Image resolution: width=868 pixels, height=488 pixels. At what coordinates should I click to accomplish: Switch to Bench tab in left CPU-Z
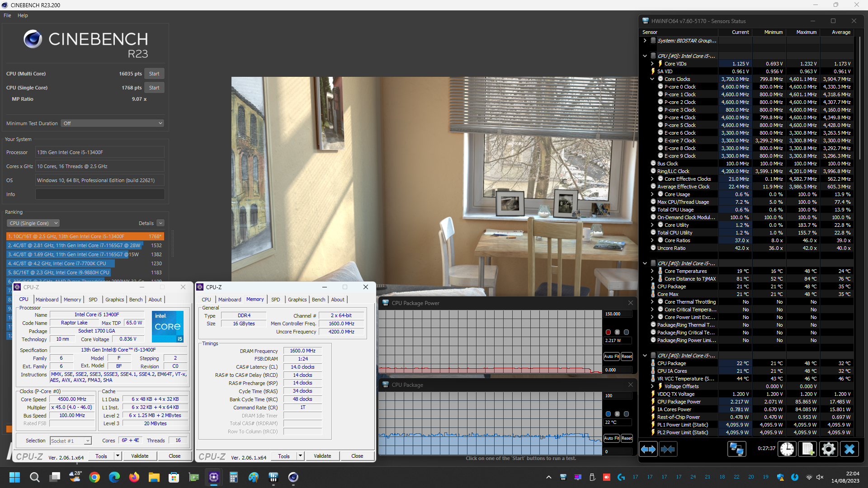[x=136, y=300]
